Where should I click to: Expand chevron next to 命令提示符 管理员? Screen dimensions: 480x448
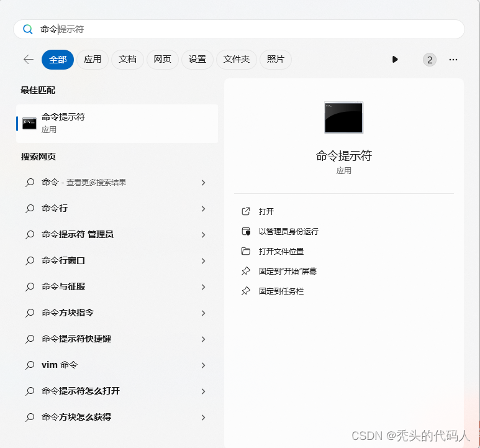tap(203, 235)
